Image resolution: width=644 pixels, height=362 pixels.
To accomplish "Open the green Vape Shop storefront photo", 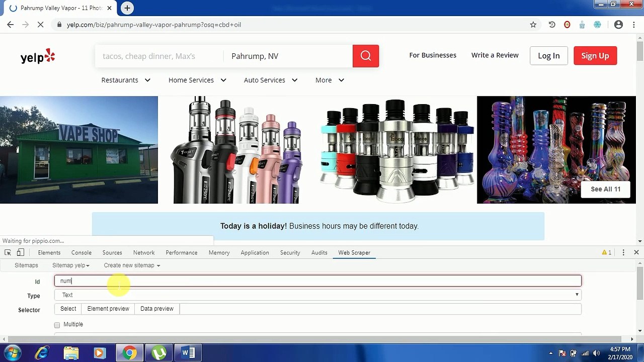I will coord(79,150).
